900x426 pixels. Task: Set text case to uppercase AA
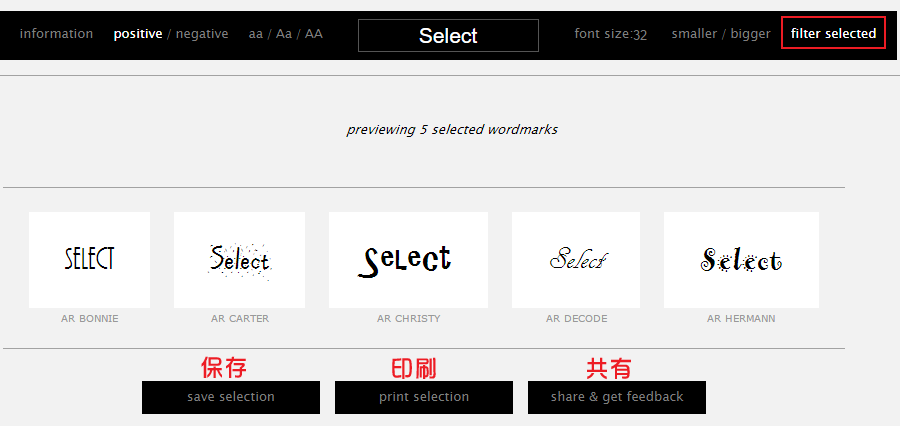click(313, 34)
